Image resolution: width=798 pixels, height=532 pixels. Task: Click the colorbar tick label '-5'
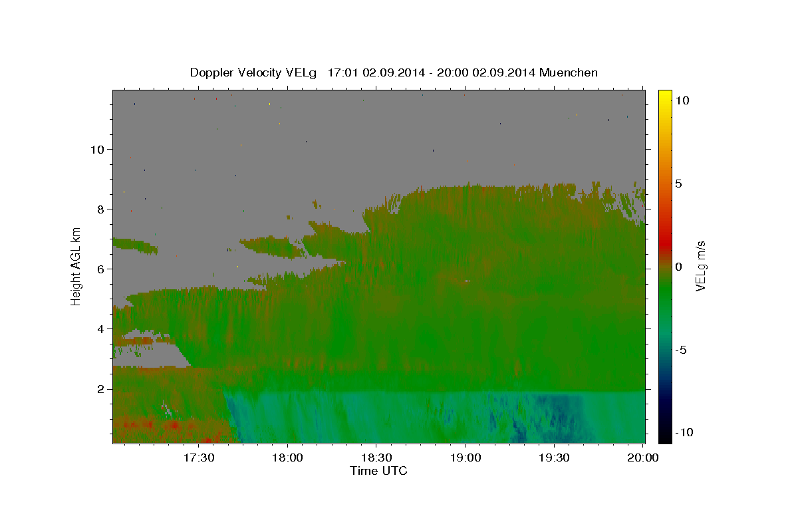680,350
